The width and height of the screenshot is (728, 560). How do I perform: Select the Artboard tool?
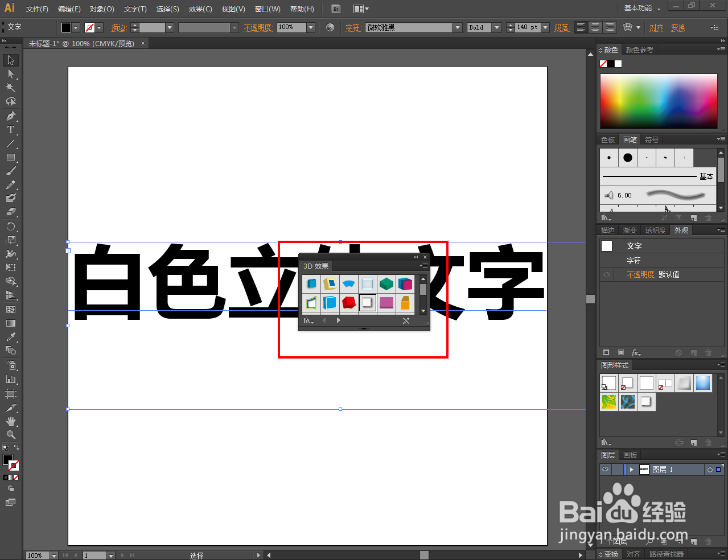(x=11, y=393)
